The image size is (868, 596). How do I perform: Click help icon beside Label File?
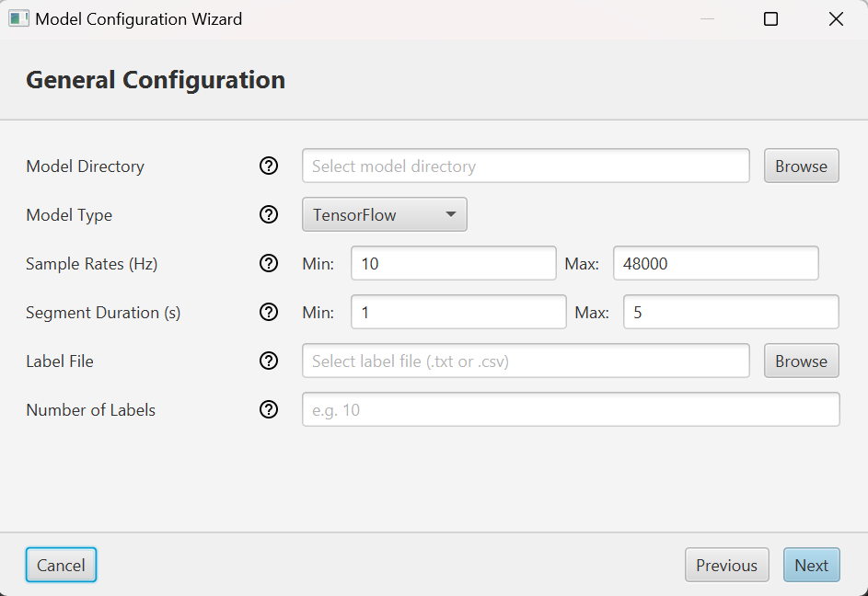point(269,361)
